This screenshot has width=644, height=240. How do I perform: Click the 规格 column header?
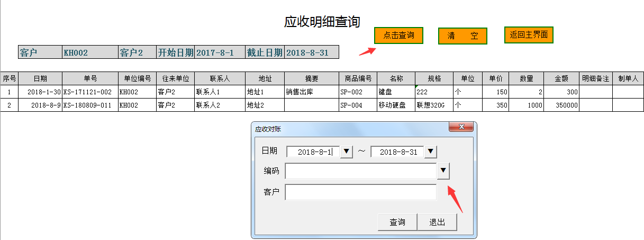(x=434, y=78)
